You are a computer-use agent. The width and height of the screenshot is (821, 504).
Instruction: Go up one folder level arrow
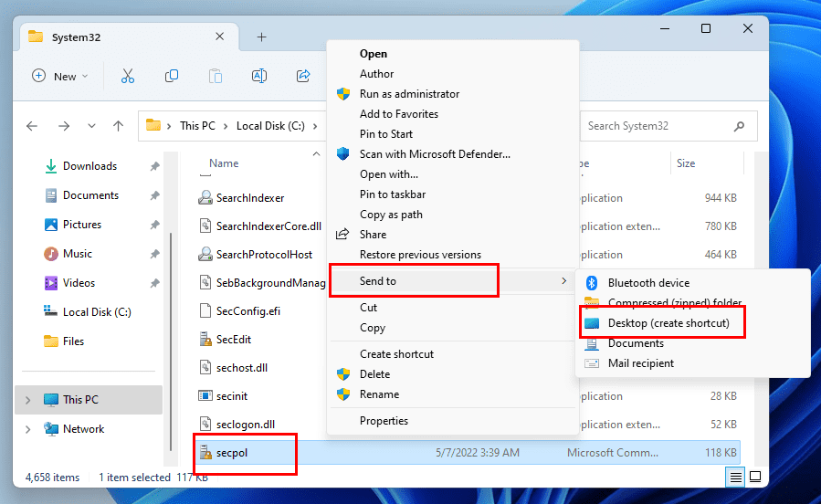[x=119, y=126]
